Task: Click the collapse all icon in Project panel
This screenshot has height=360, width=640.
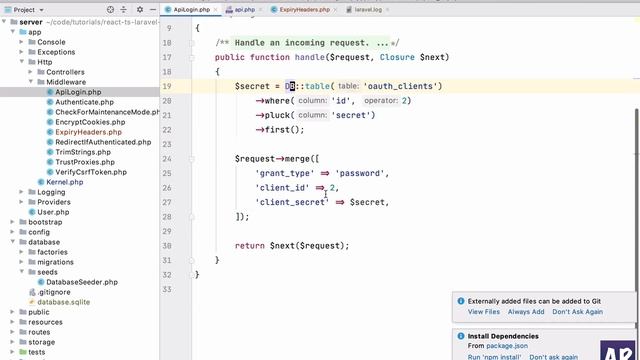Action: pyautogui.click(x=124, y=9)
